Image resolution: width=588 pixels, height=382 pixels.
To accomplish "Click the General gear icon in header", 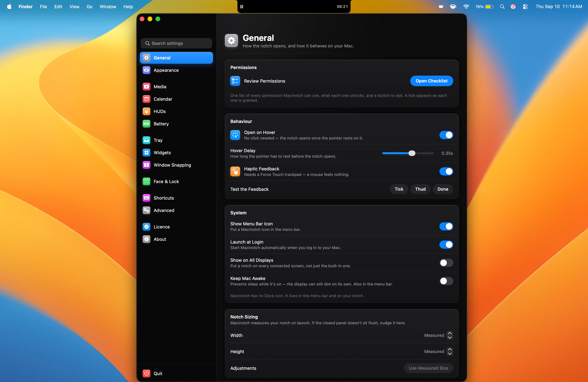I will 231,41.
